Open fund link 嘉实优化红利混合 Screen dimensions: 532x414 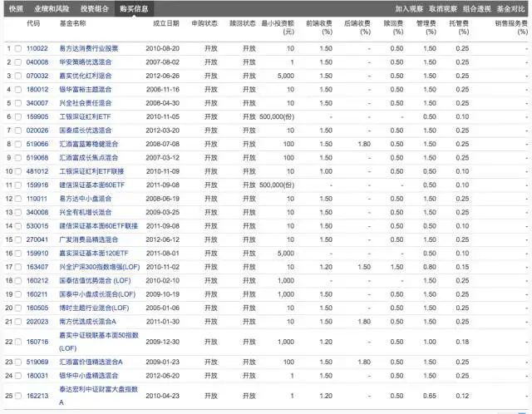pyautogui.click(x=85, y=76)
